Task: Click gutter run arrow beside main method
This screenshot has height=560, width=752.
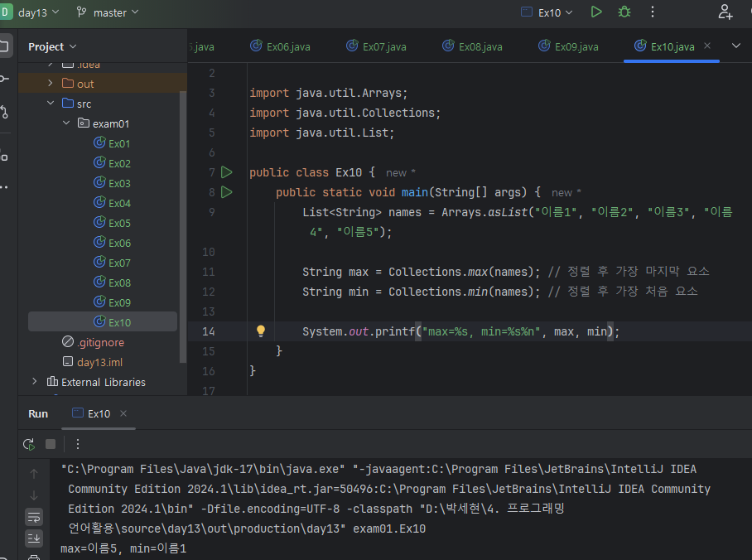Action: (227, 192)
